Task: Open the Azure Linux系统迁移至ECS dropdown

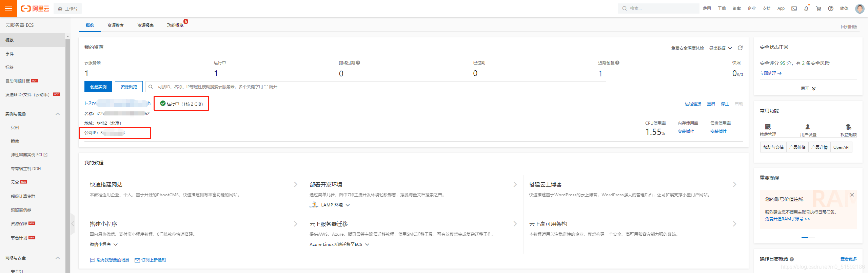Action: pos(339,244)
